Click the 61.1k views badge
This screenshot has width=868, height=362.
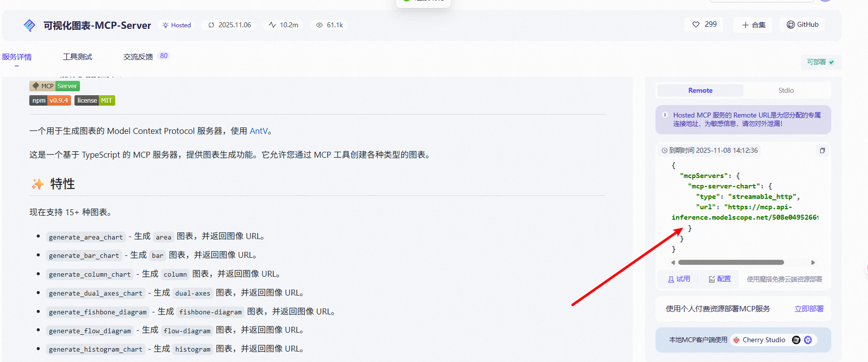329,25
